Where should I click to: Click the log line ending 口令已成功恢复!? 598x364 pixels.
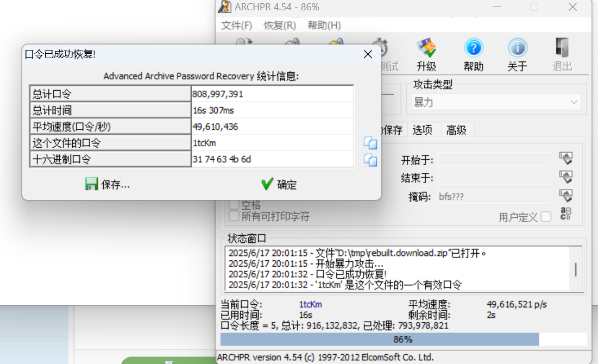[307, 274]
